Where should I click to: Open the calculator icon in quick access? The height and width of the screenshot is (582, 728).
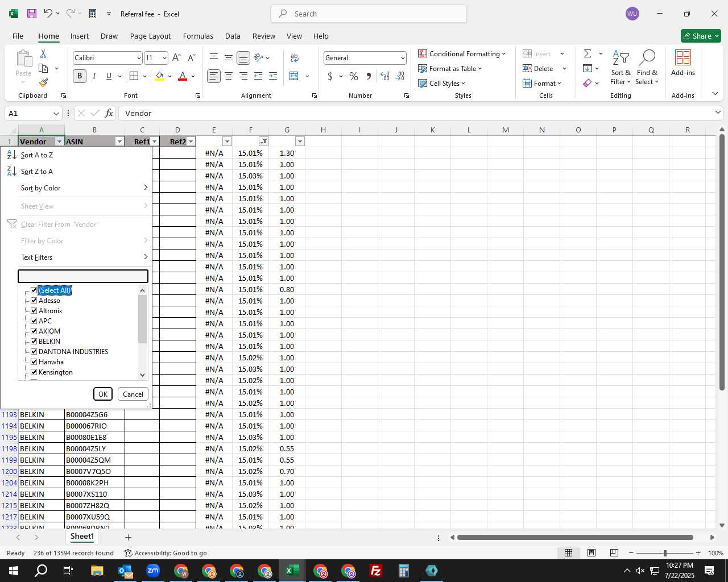pos(93,14)
